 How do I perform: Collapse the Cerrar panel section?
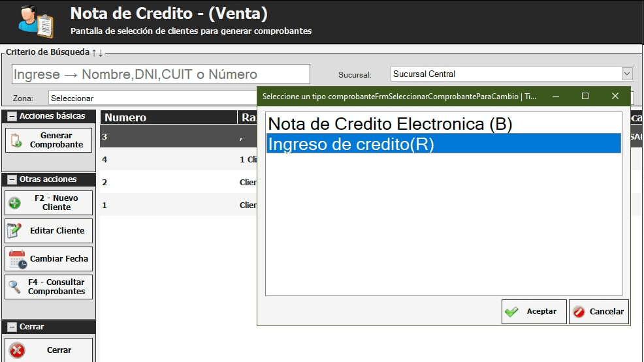click(x=12, y=327)
